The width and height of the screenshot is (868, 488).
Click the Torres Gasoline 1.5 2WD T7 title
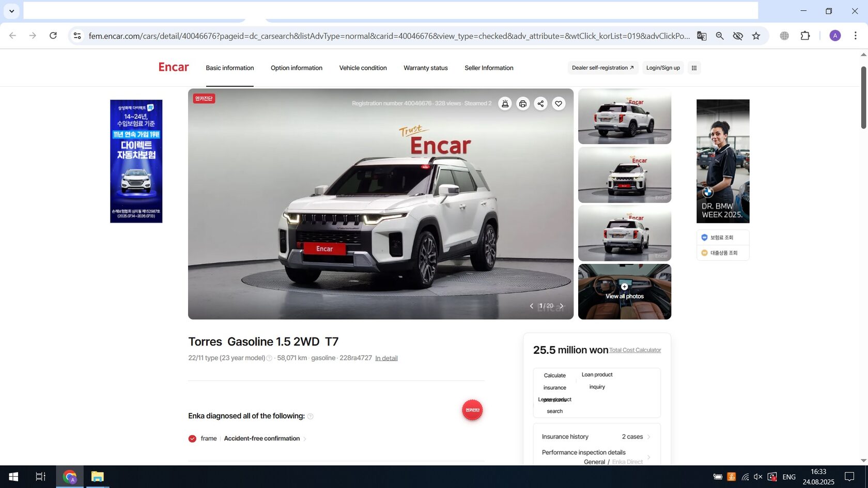pyautogui.click(x=263, y=342)
